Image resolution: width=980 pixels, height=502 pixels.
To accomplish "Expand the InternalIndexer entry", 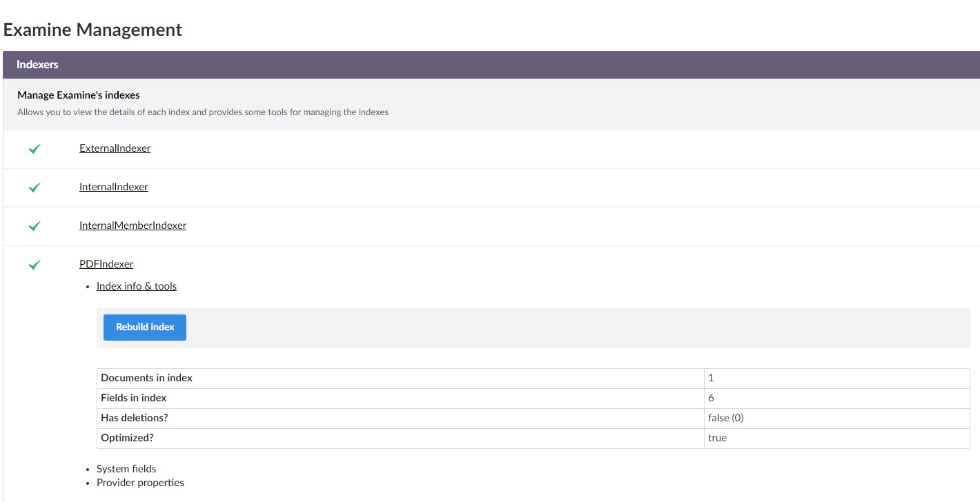I will coord(113,187).
